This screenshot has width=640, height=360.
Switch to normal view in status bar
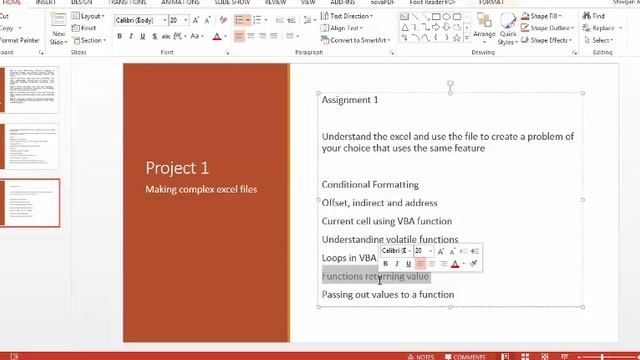click(x=505, y=357)
